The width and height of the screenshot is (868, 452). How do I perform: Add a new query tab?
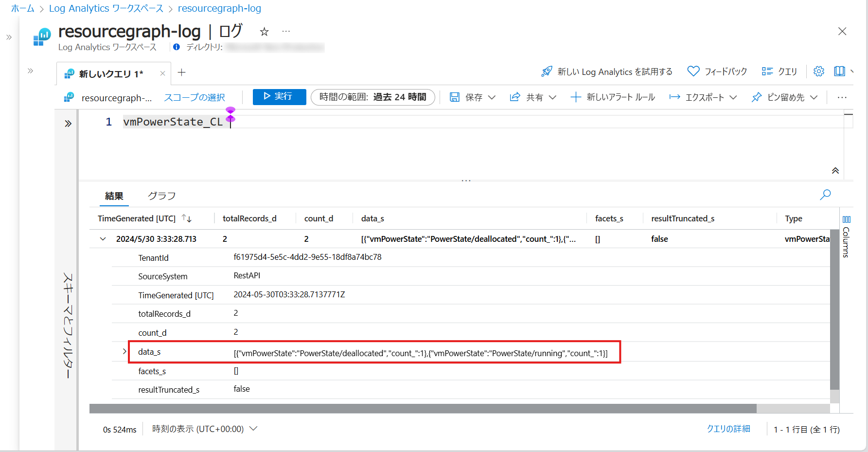[x=182, y=72]
